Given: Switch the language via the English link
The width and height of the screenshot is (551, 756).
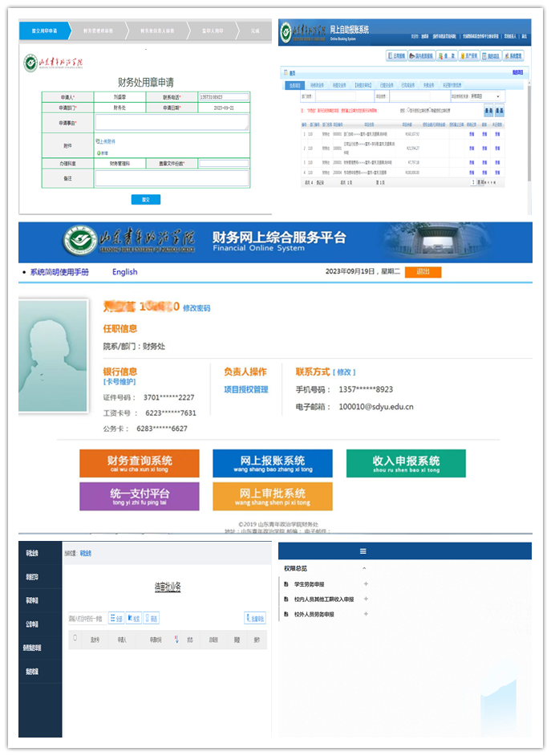Looking at the screenshot, I should tap(124, 272).
